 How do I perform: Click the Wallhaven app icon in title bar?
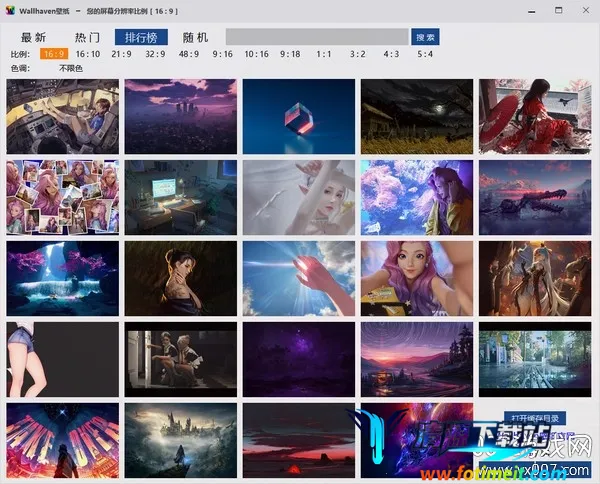click(11, 10)
